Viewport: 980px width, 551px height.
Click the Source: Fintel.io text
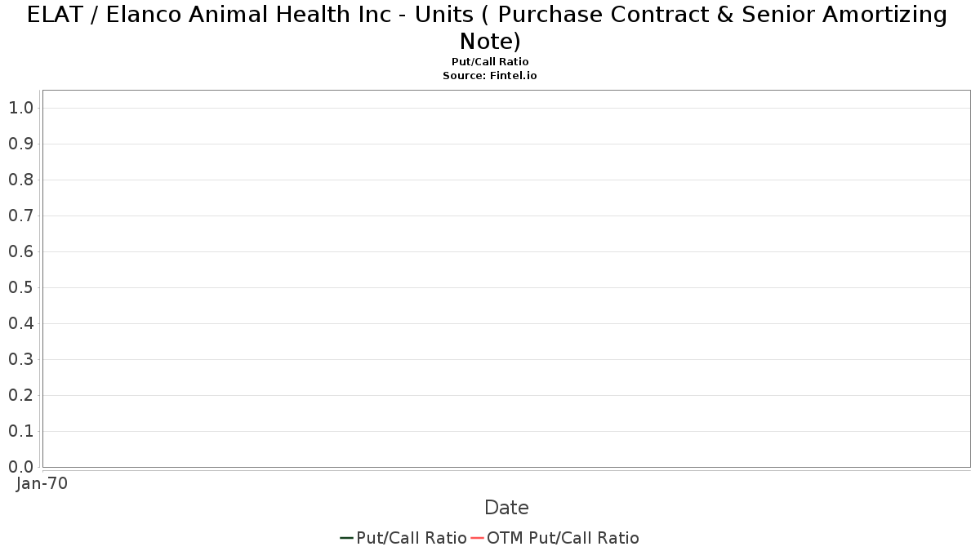click(x=490, y=75)
